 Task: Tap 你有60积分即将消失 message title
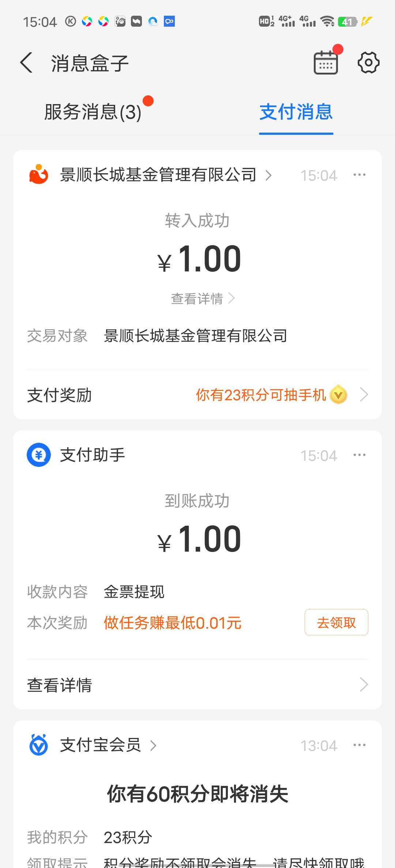[197, 794]
